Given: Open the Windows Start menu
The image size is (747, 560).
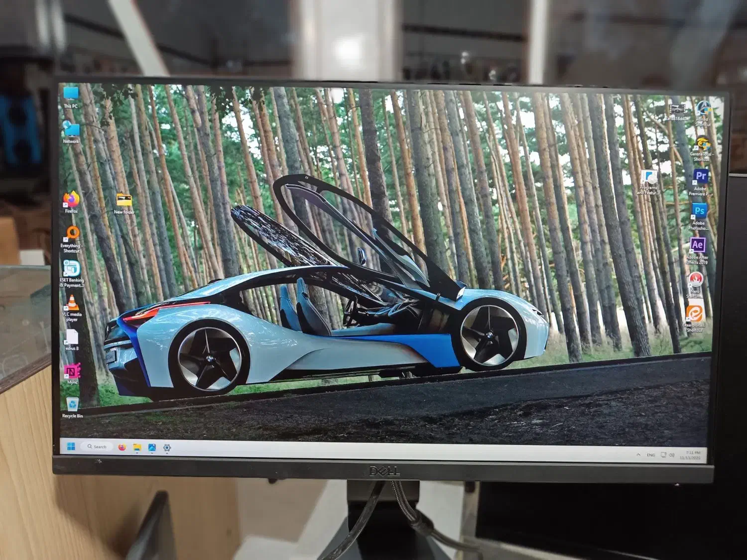Looking at the screenshot, I should [x=71, y=447].
